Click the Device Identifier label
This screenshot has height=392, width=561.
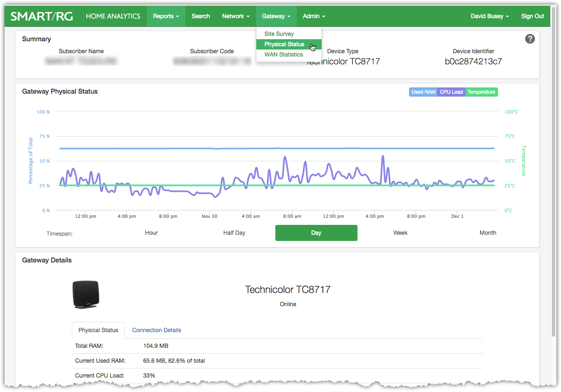473,51
